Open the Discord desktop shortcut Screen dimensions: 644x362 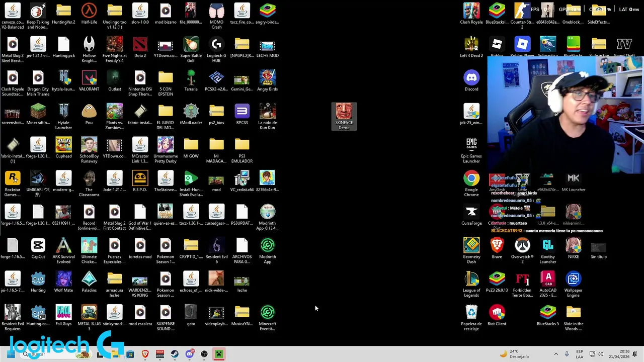tap(471, 81)
